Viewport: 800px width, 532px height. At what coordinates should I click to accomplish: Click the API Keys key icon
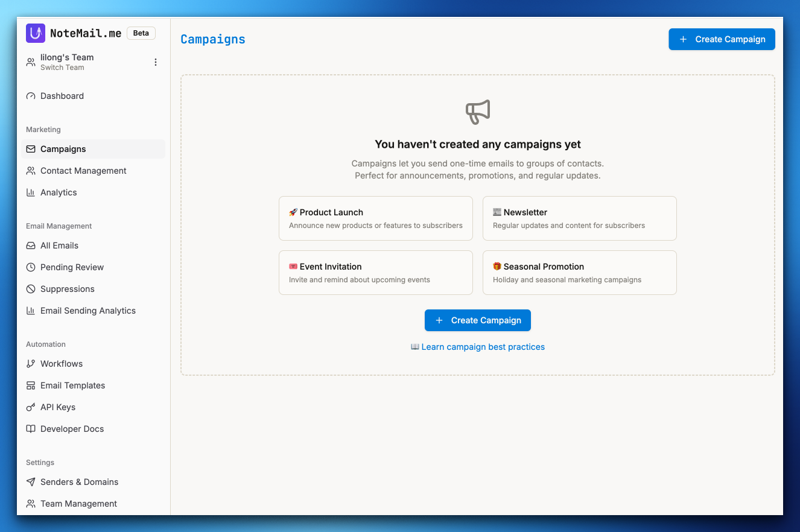pyautogui.click(x=30, y=407)
